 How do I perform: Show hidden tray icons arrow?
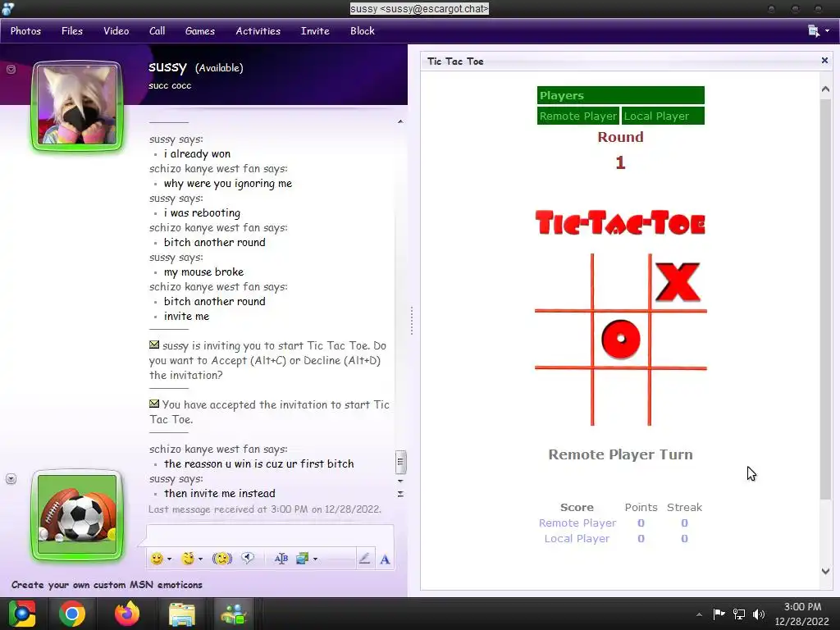pos(699,614)
